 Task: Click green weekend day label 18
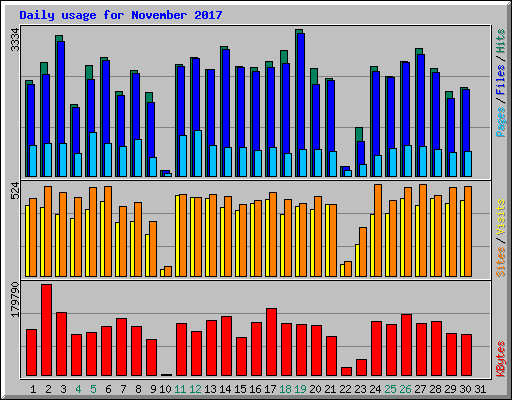point(285,389)
